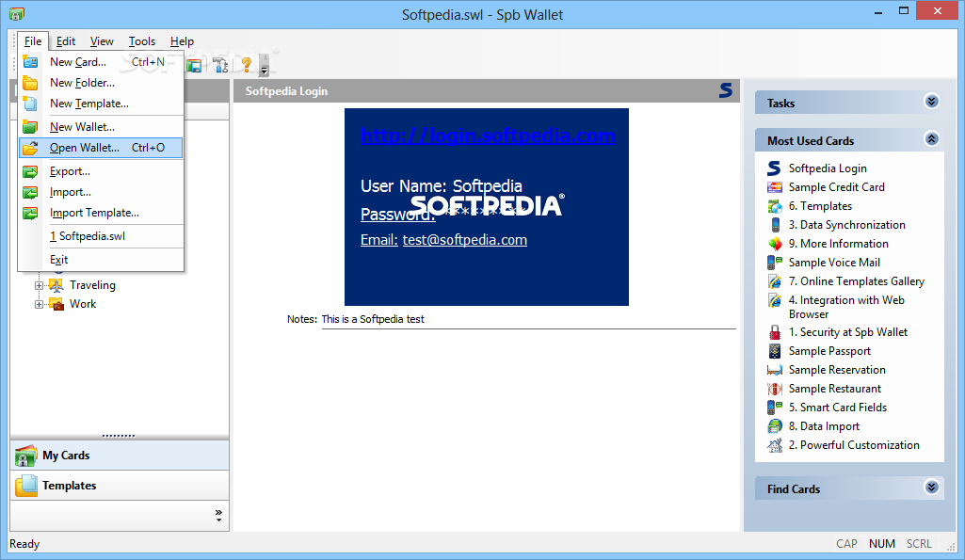Screen dimensions: 965x560
Task: Collapse the Most Used Cards panel
Action: point(932,139)
